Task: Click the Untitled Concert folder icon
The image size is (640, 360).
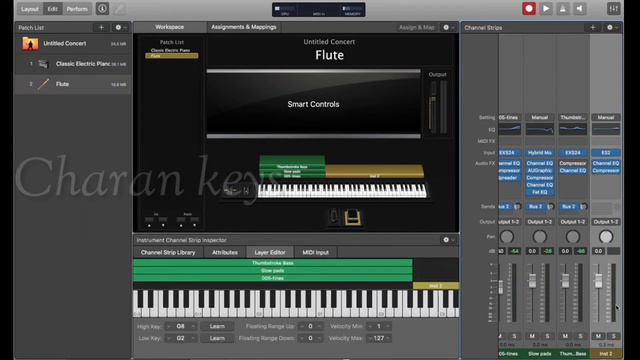Action: [30, 43]
